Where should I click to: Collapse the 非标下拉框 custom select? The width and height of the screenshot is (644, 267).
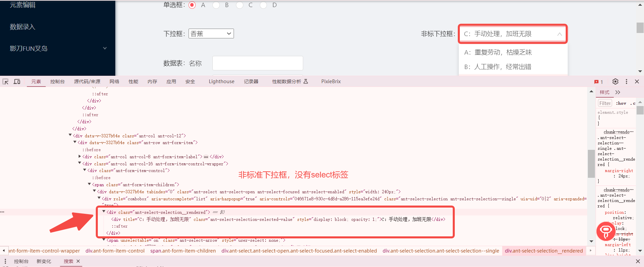513,34
